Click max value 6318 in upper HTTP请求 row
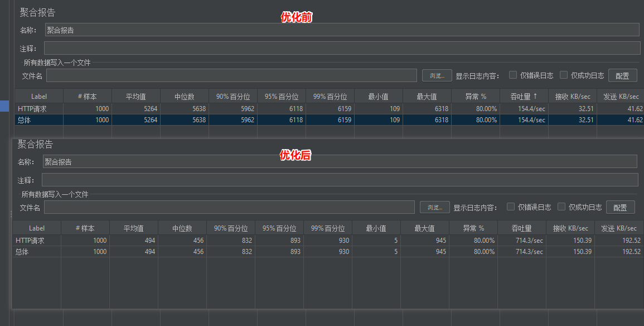Viewport: 644px width, 326px height. 442,108
